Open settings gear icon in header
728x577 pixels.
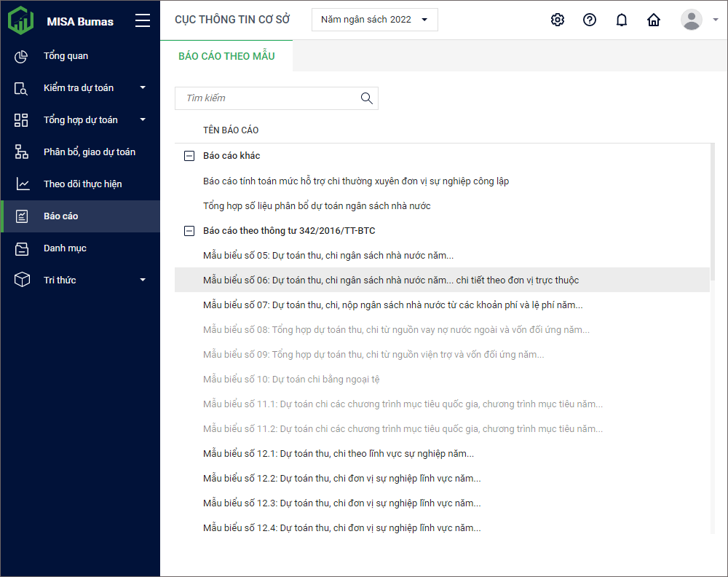[558, 20]
